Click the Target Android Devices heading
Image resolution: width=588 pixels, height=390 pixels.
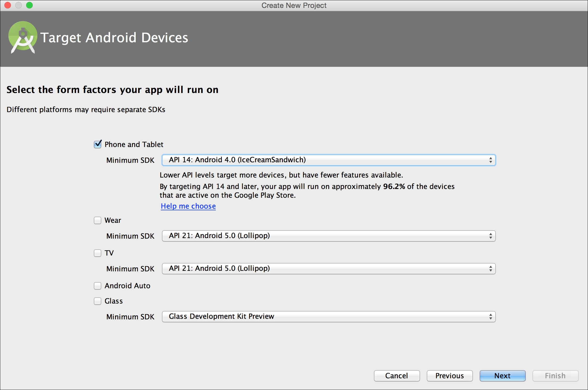point(114,38)
